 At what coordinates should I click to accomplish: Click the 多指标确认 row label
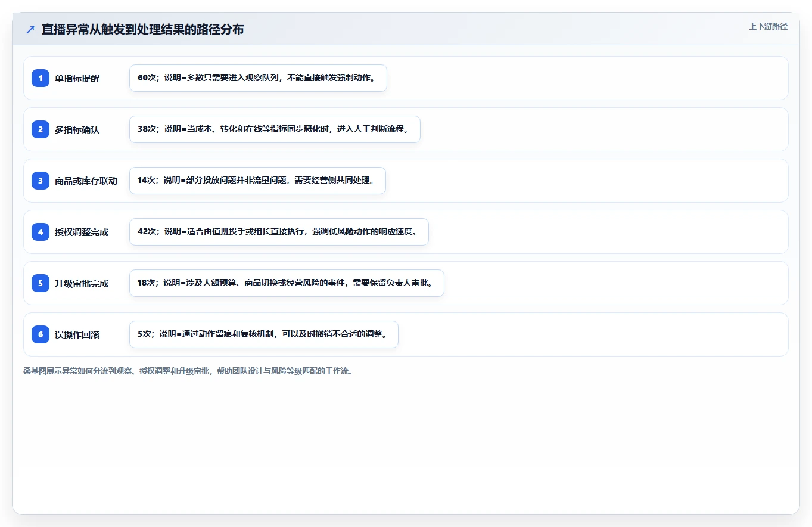77,129
